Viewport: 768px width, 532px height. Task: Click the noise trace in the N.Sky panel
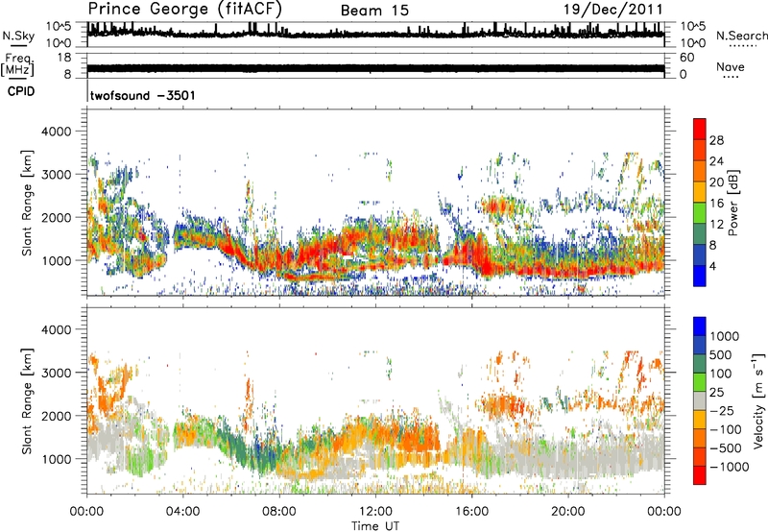pos(375,34)
